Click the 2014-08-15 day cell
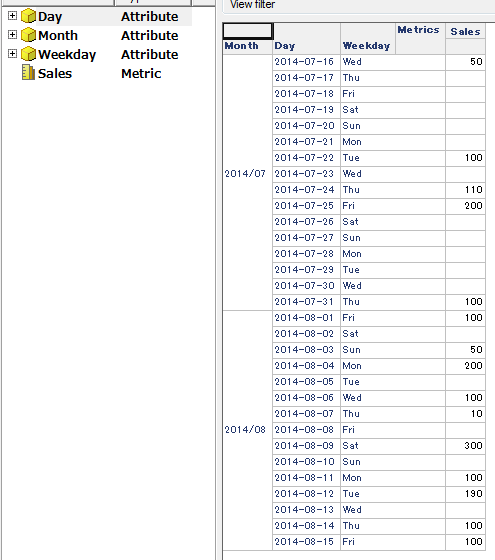The width and height of the screenshot is (495, 560). [306, 542]
